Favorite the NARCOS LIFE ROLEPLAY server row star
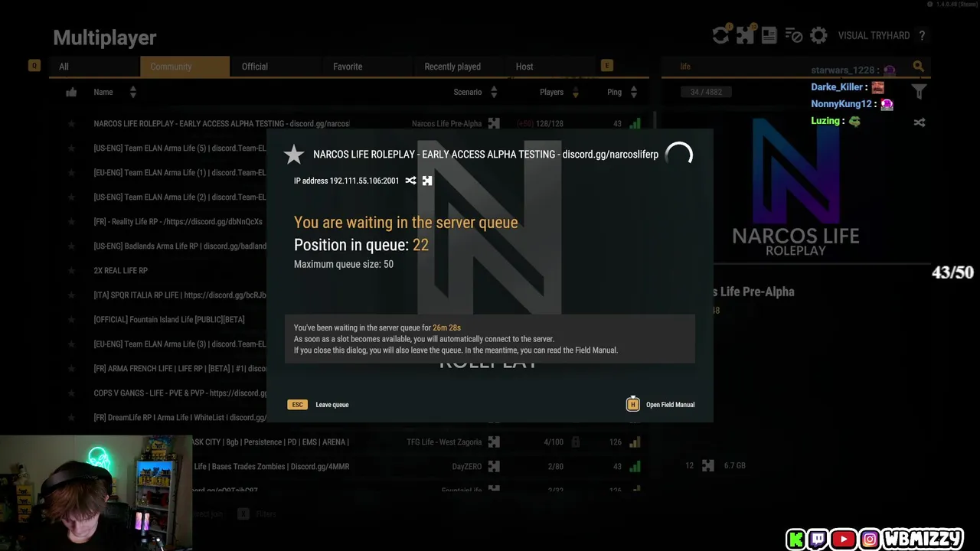 [x=71, y=123]
